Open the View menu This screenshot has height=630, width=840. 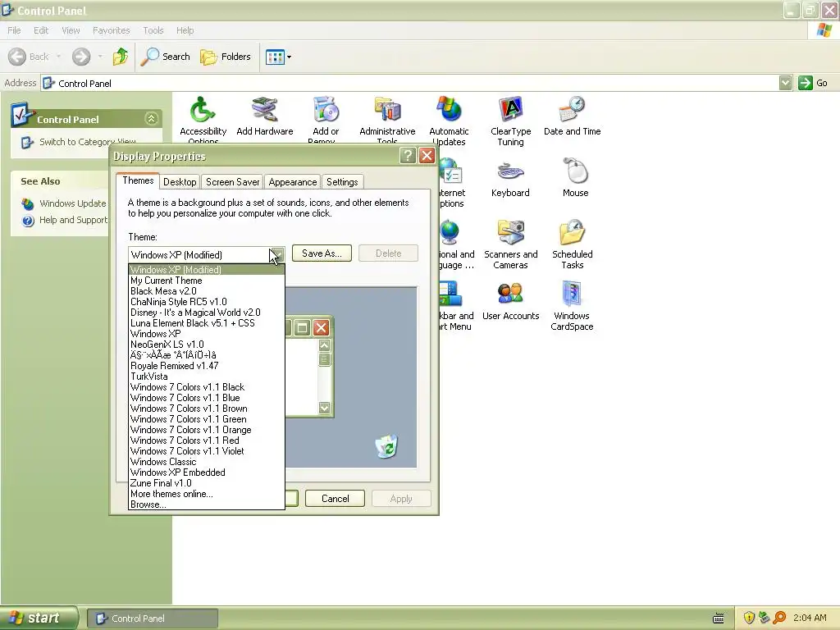[71, 30]
